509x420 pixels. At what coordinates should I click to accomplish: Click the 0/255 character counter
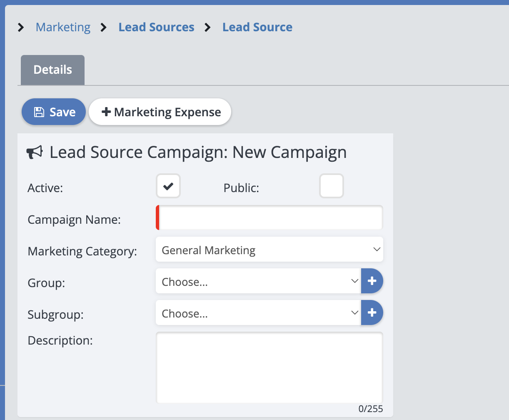[x=370, y=409]
